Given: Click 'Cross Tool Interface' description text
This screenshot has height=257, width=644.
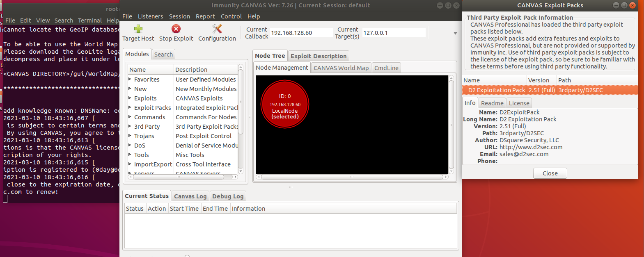Looking at the screenshot, I should click(203, 164).
